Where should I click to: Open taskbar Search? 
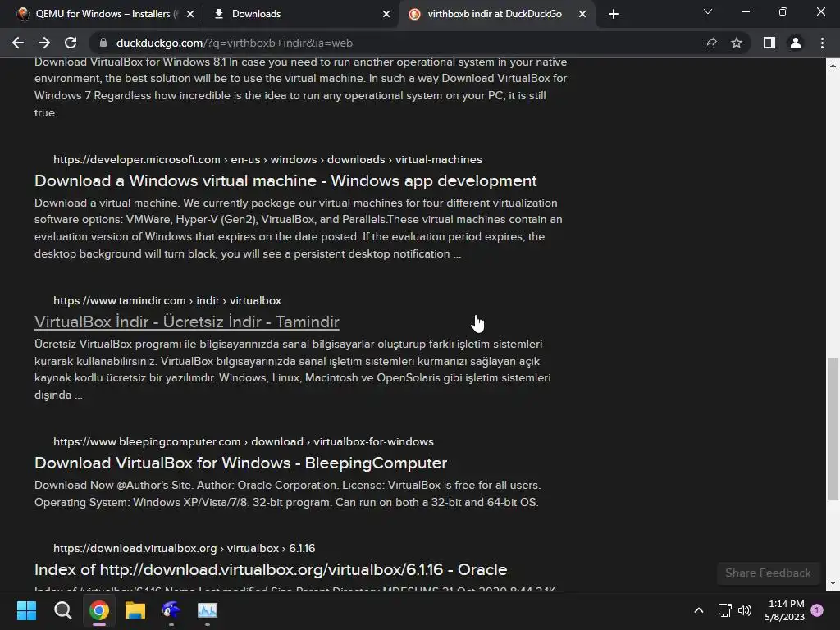[x=62, y=610]
